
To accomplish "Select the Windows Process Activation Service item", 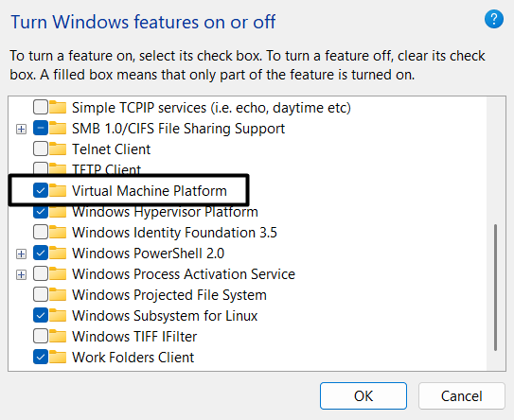I will click(184, 274).
